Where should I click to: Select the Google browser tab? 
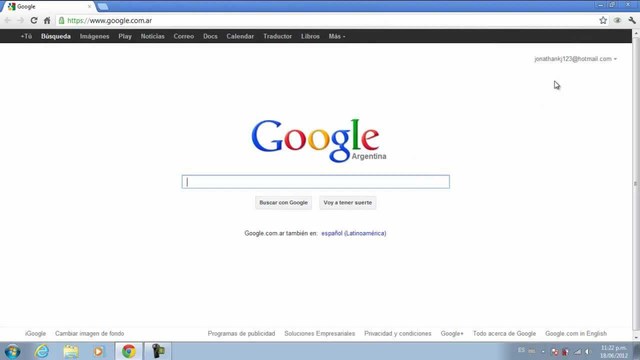point(48,7)
